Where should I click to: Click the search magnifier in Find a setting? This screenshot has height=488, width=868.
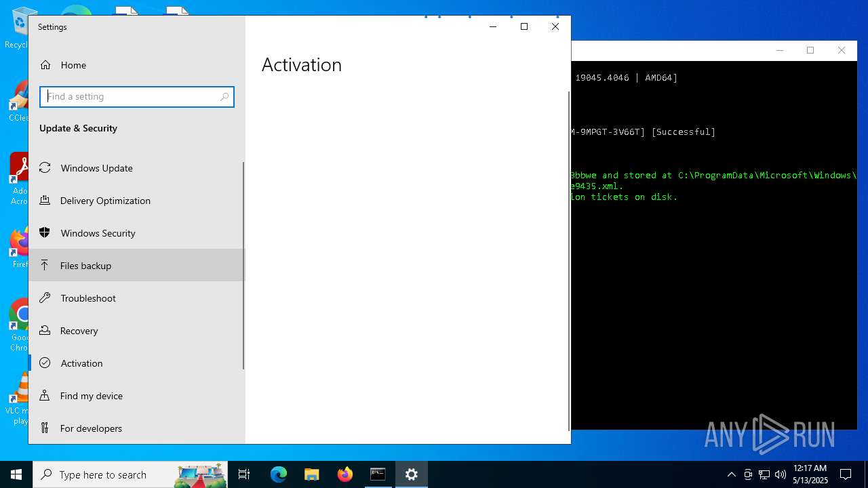point(224,97)
